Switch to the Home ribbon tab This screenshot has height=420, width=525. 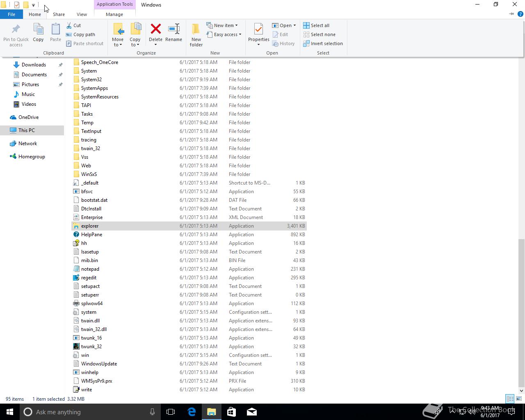35,14
